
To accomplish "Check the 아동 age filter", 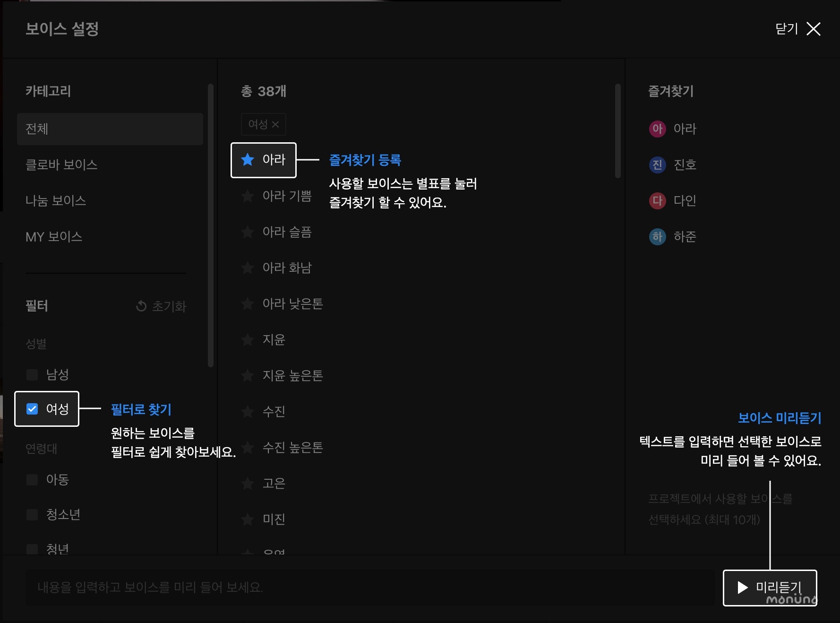I will [x=32, y=480].
